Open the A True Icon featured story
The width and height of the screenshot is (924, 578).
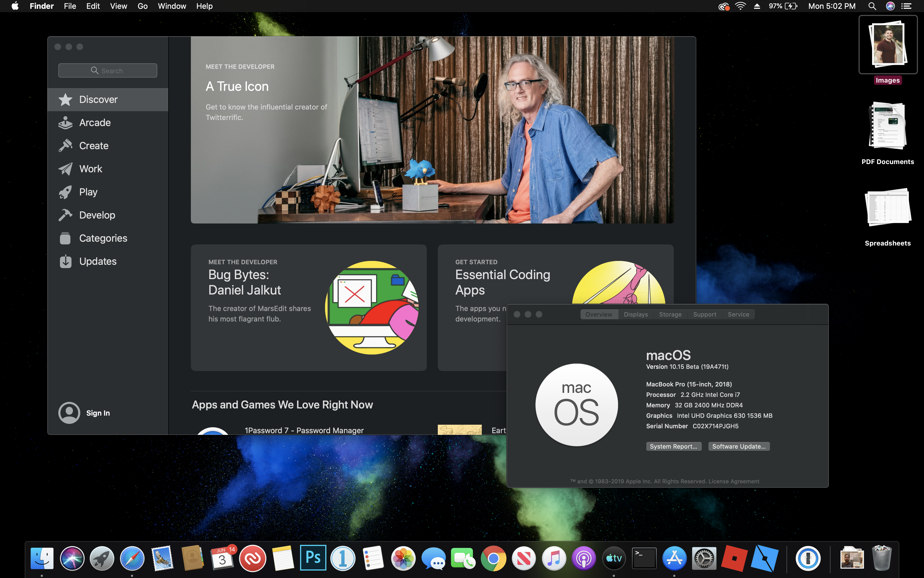(x=432, y=130)
